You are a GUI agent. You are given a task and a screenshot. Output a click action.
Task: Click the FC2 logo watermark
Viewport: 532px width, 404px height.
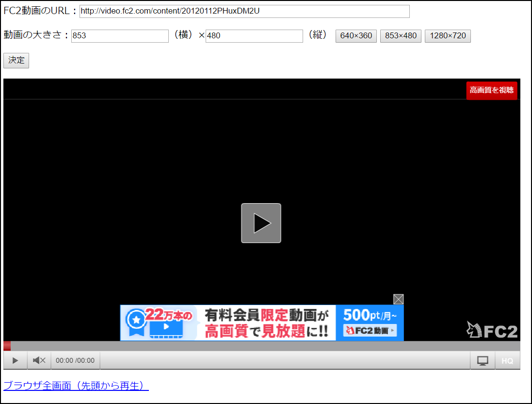[492, 330]
